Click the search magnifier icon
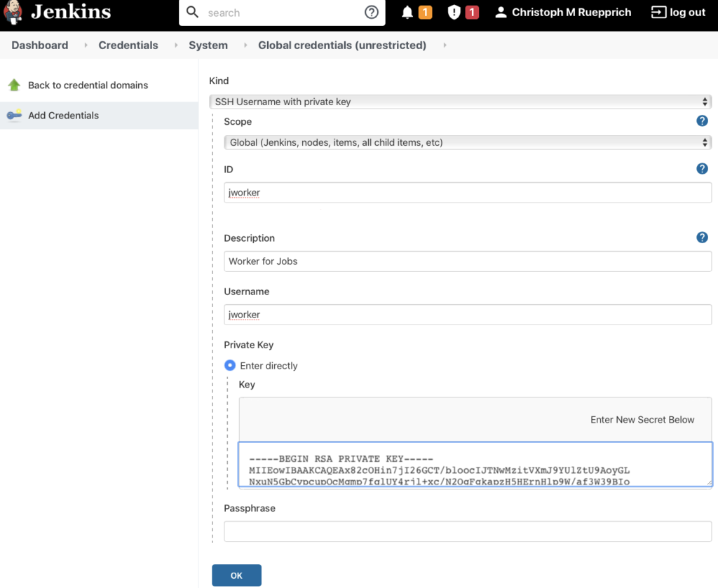This screenshot has width=718, height=588. click(x=193, y=12)
